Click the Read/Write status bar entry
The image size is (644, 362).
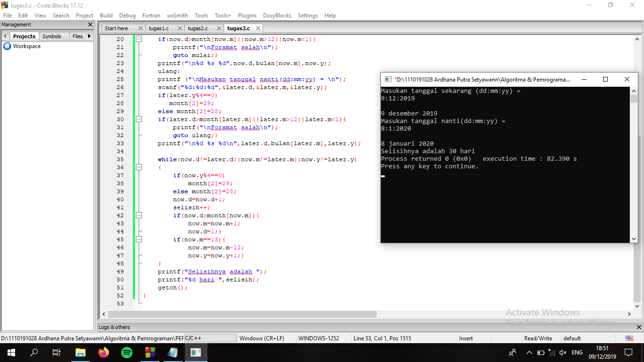click(538, 338)
